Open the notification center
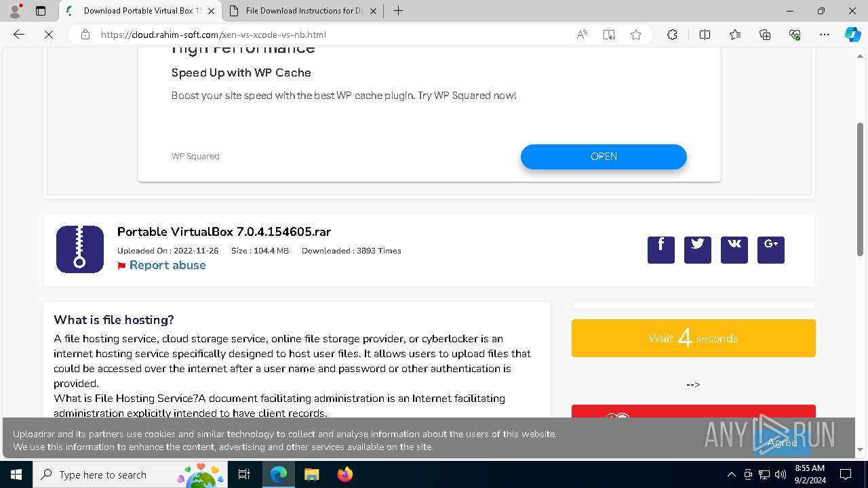868x488 pixels. (x=846, y=474)
